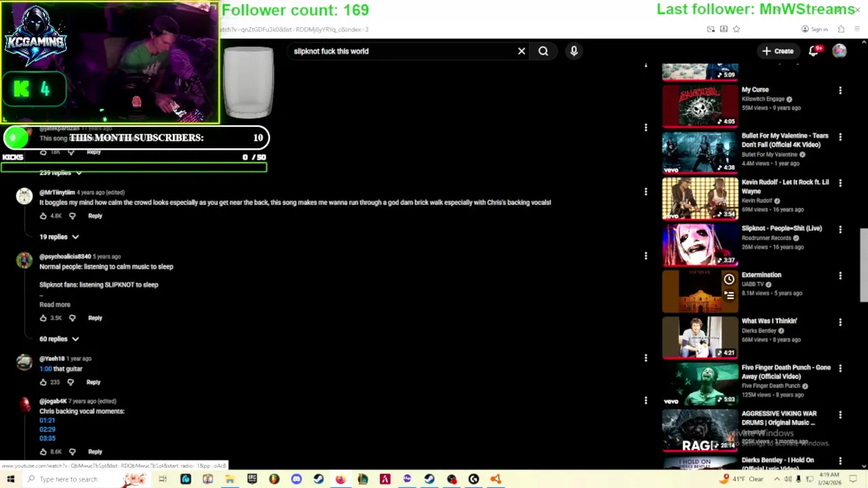This screenshot has height=488, width=868.
Task: Dislike the @MrTiinytiim comment
Action: click(73, 216)
